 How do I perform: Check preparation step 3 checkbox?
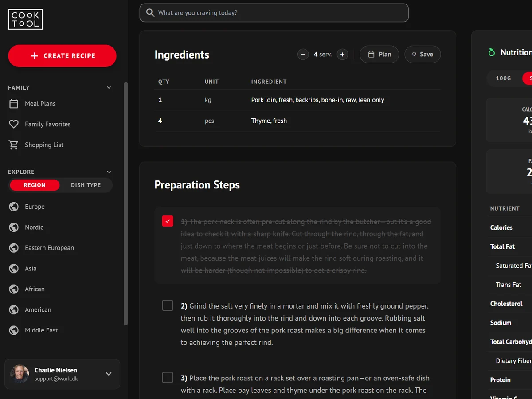(168, 377)
